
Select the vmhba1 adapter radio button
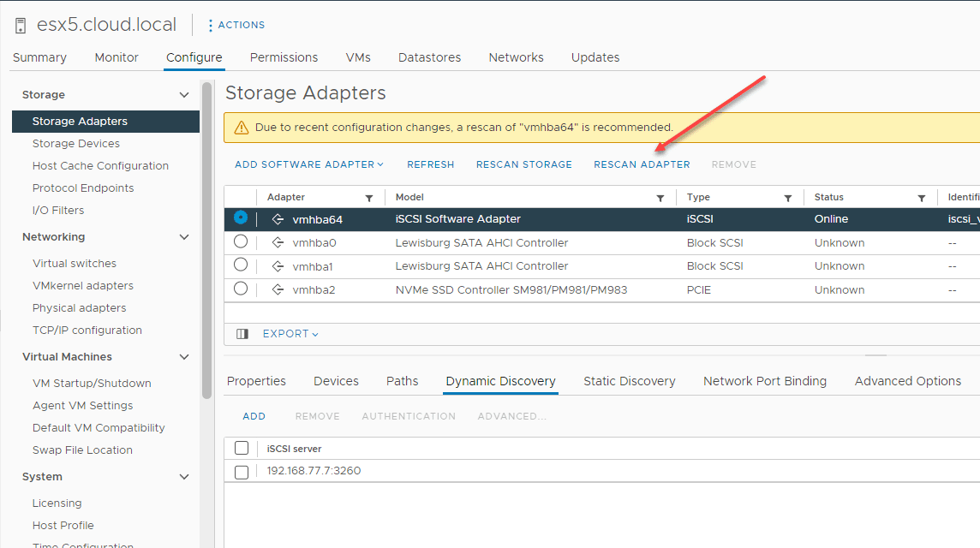[x=241, y=265]
